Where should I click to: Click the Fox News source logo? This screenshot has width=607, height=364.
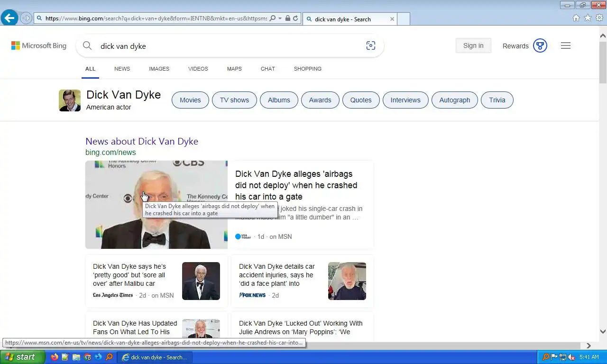point(252,295)
